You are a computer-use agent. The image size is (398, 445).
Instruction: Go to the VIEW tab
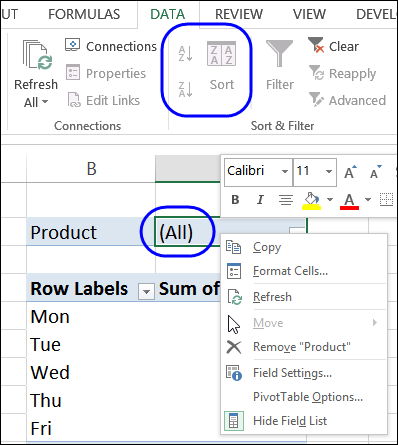309,14
